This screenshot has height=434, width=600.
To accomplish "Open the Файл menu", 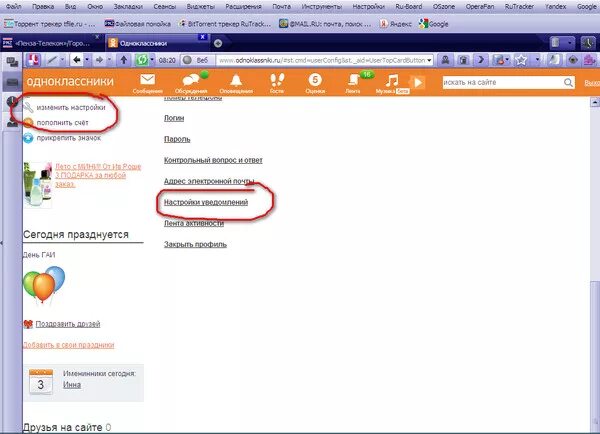I will (13, 7).
